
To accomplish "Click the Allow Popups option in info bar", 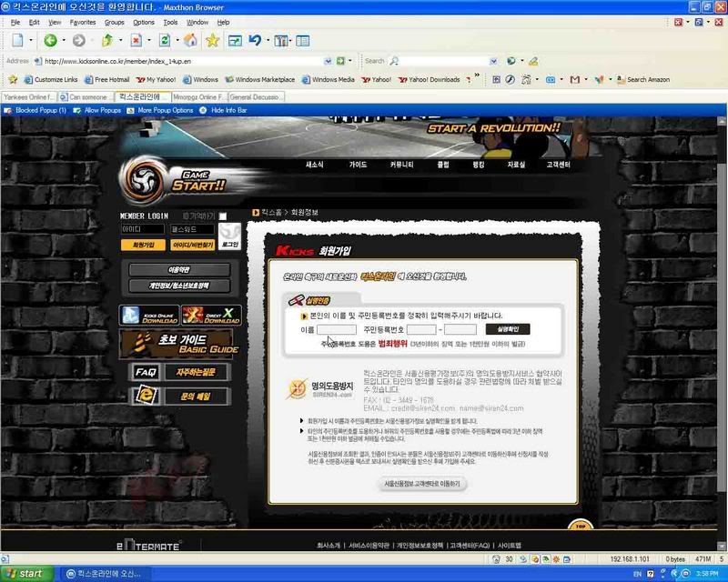I will pyautogui.click(x=102, y=110).
